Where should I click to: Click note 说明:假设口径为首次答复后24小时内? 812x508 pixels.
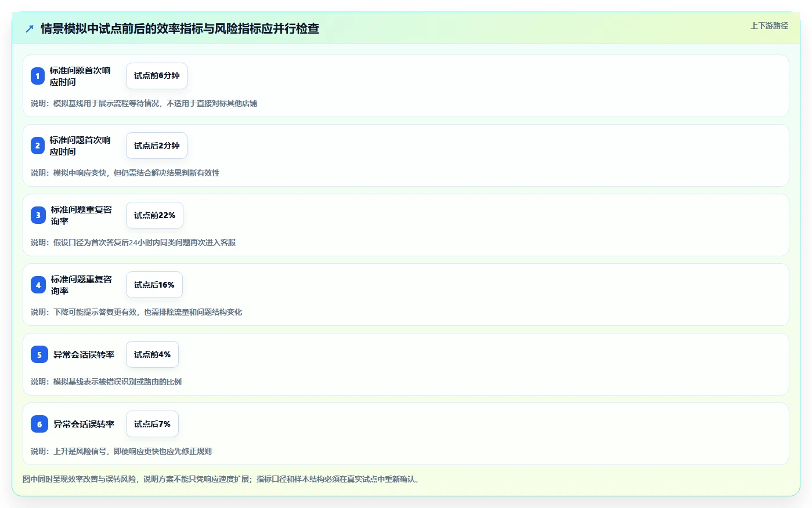point(133,242)
